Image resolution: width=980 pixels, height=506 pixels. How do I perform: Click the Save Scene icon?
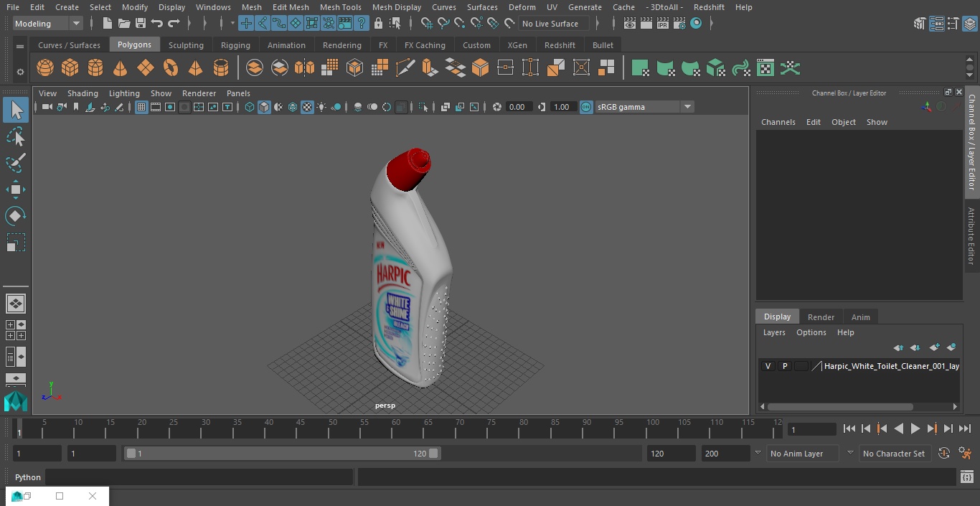tap(141, 24)
